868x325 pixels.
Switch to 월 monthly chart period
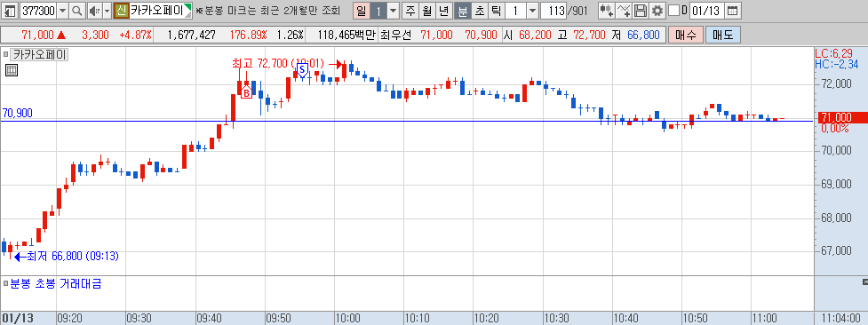[426, 11]
